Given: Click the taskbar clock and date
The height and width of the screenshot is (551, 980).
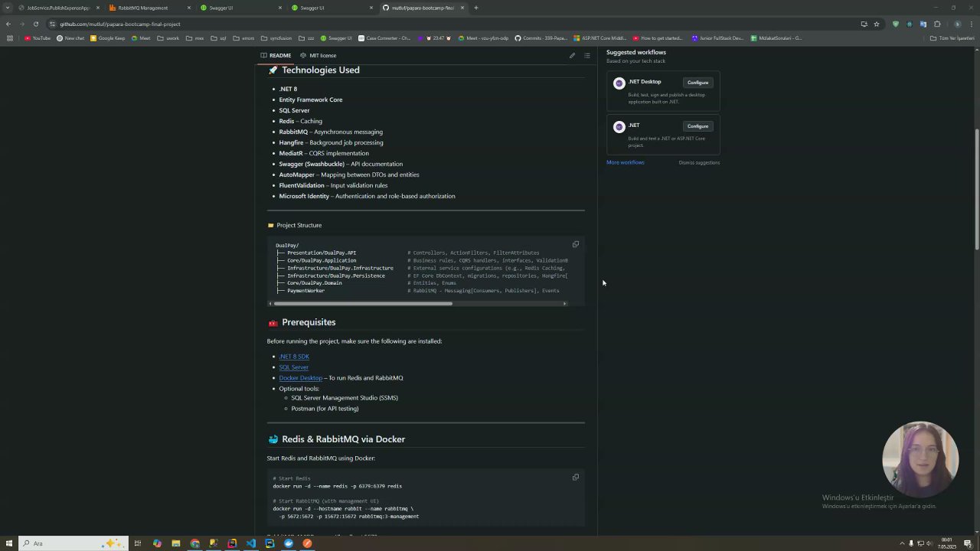Looking at the screenshot, I should [x=947, y=543].
